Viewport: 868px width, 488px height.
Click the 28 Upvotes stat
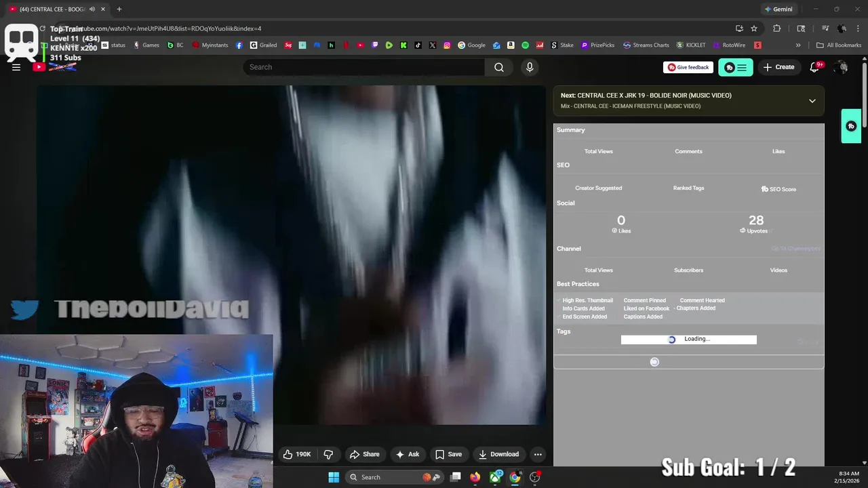tap(756, 224)
